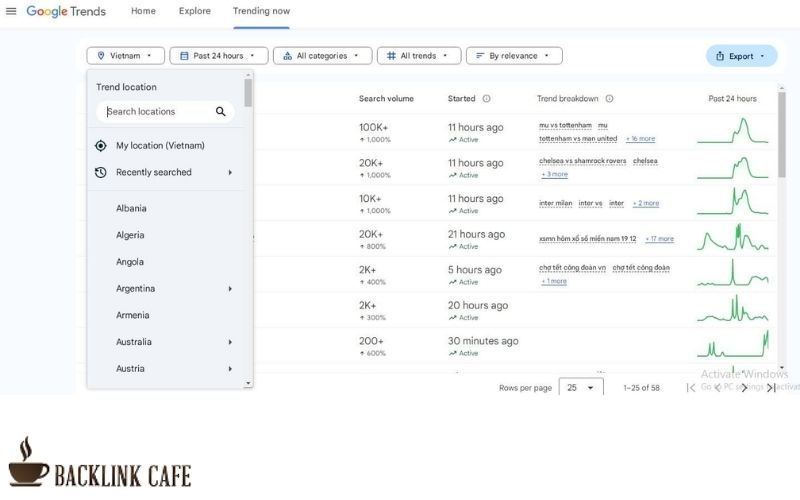Click the main table scrollbar thumb
Viewport: 800px width, 500px height.
point(782,135)
